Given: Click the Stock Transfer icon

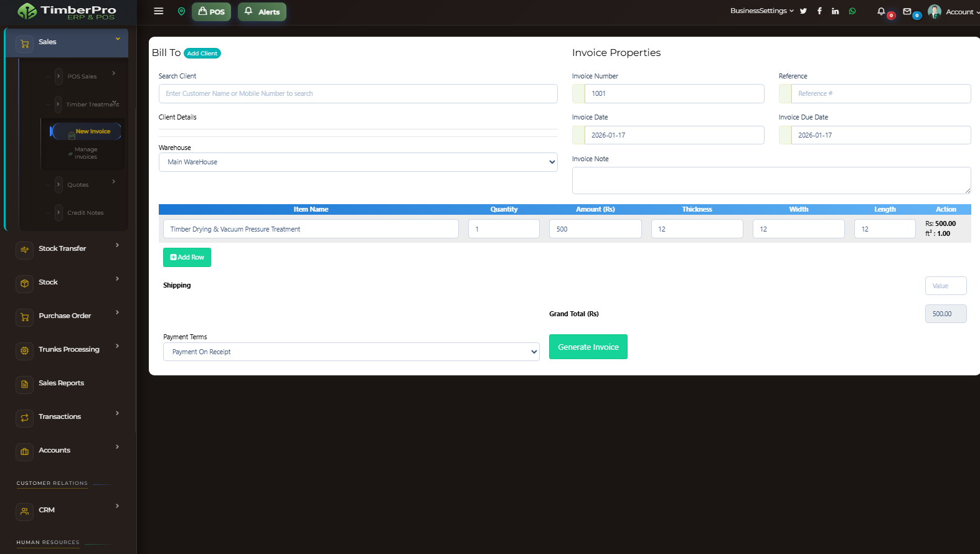Looking at the screenshot, I should tap(25, 250).
